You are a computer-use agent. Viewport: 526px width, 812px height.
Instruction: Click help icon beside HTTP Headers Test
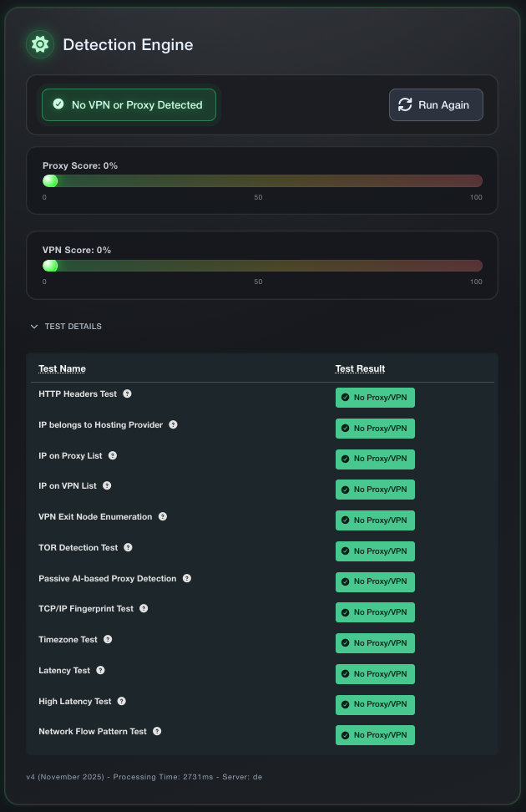click(x=127, y=393)
